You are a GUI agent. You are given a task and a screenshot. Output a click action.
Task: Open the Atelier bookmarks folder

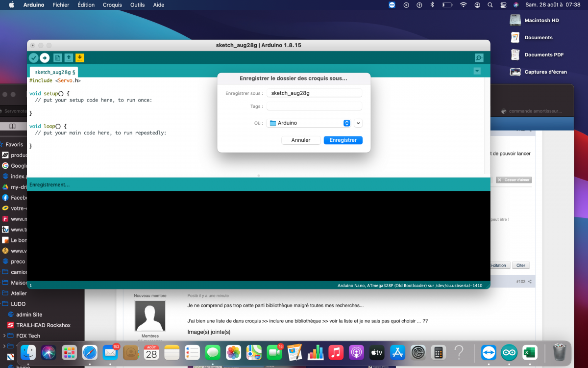click(x=19, y=293)
